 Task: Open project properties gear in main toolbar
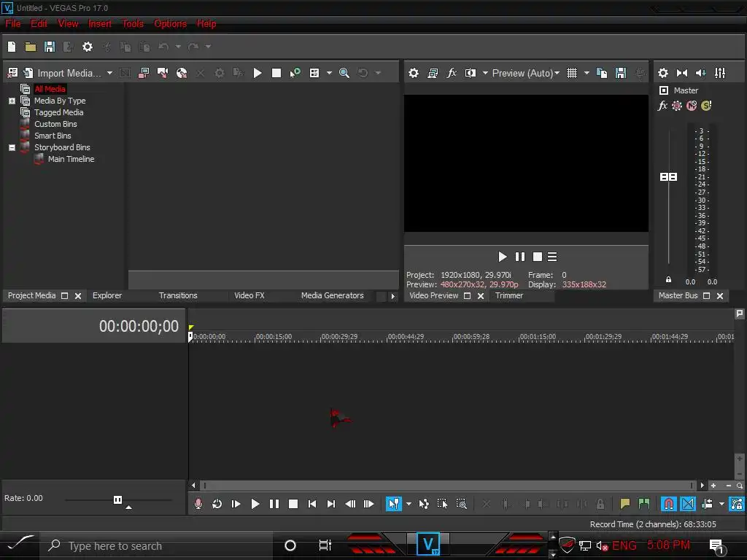88,47
